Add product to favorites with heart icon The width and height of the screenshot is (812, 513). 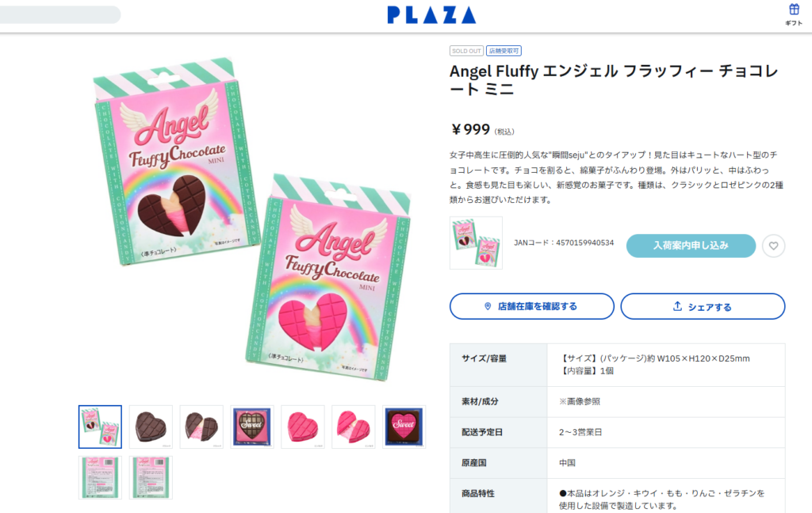pyautogui.click(x=773, y=246)
